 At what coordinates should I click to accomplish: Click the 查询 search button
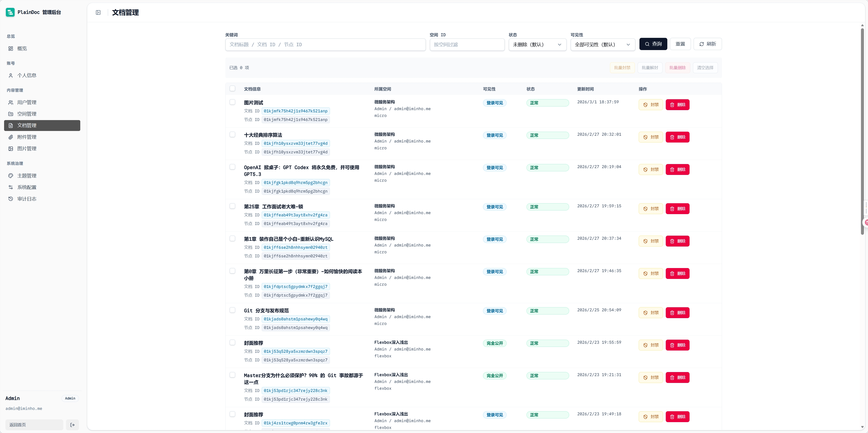(x=653, y=44)
